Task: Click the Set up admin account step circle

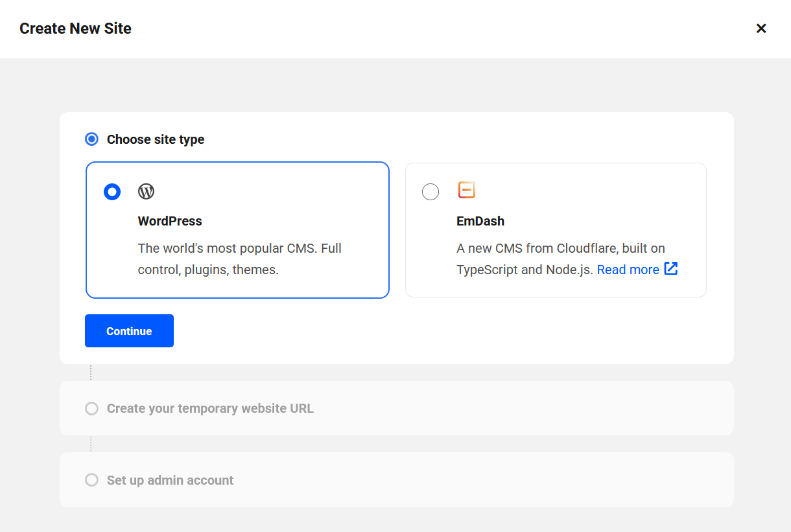Action: pos(92,480)
